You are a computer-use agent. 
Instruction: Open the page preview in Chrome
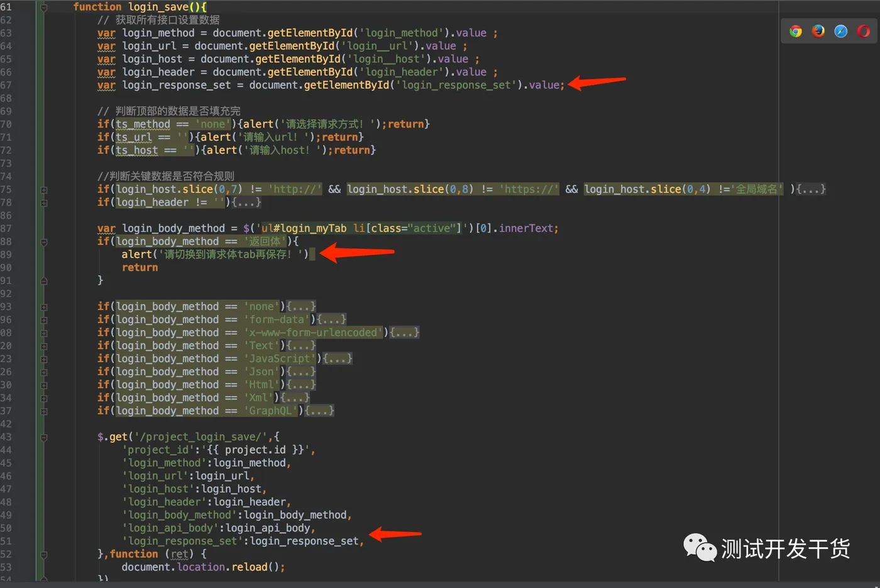(796, 31)
